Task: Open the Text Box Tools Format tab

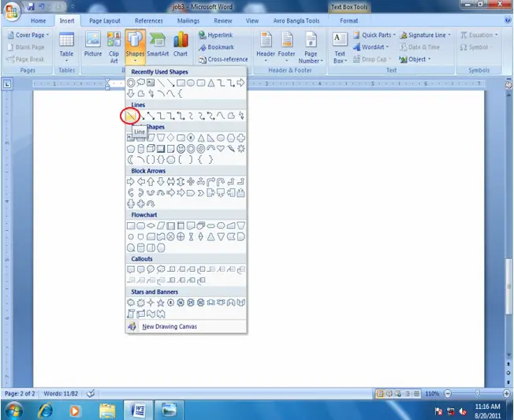Action: click(348, 20)
